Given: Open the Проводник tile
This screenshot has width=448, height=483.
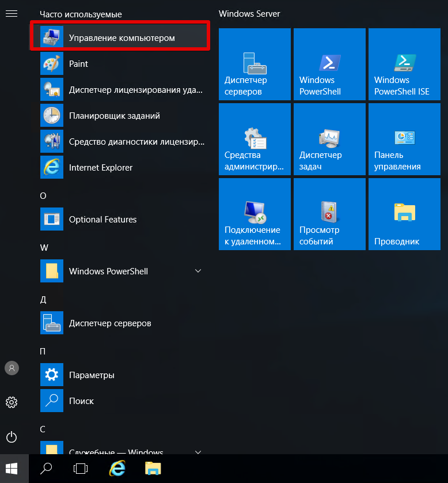Looking at the screenshot, I should pyautogui.click(x=404, y=214).
